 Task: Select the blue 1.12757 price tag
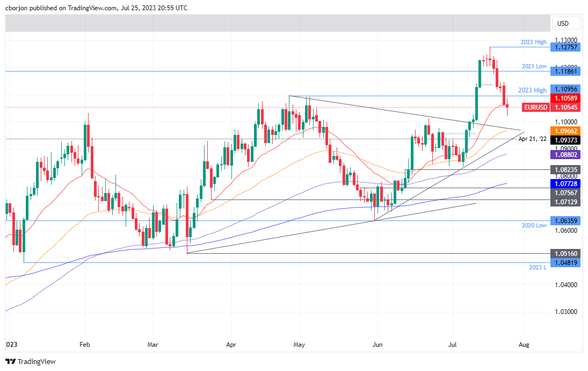567,47
